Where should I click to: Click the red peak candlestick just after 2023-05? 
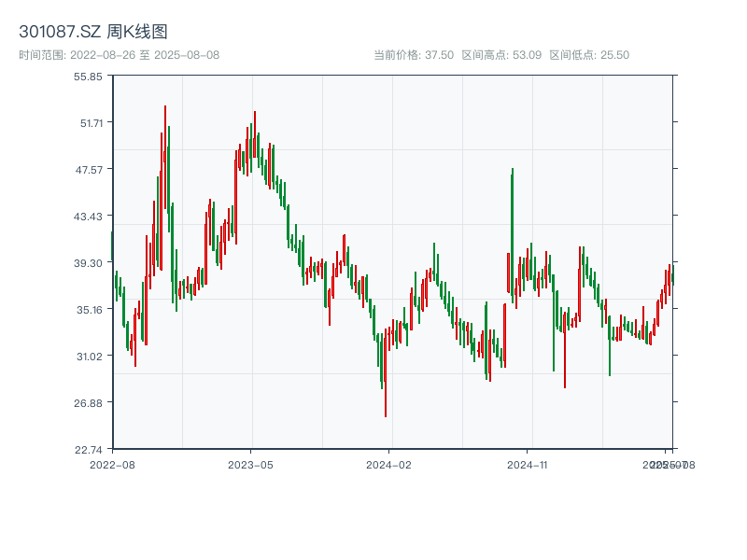click(x=255, y=134)
